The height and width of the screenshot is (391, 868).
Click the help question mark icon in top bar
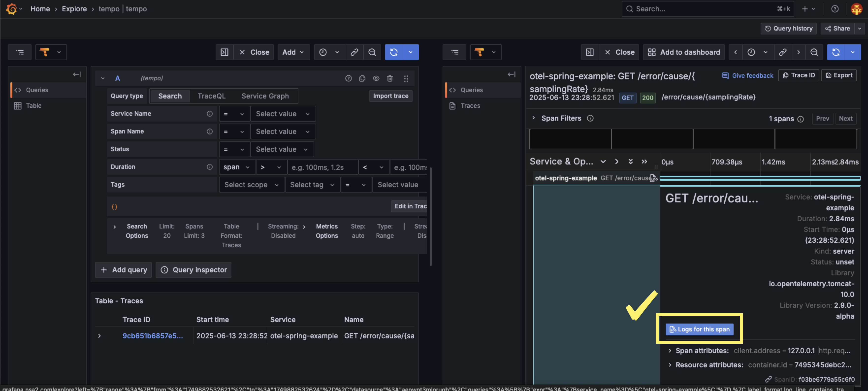835,9
